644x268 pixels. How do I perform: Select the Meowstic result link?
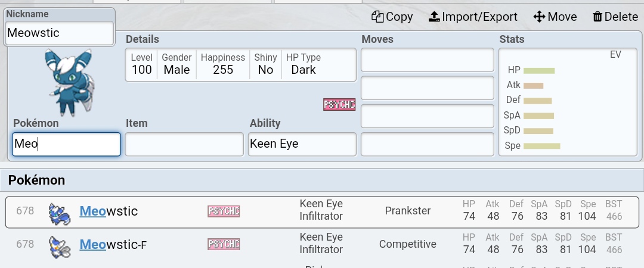click(109, 211)
